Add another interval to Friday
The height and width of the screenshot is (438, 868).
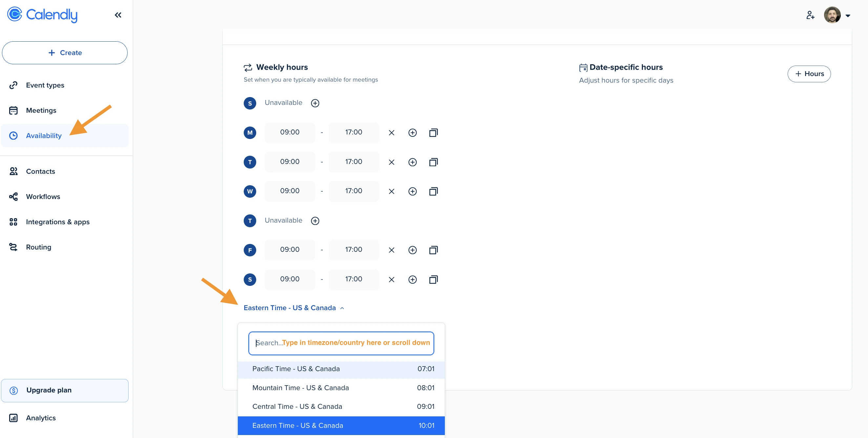[412, 250]
